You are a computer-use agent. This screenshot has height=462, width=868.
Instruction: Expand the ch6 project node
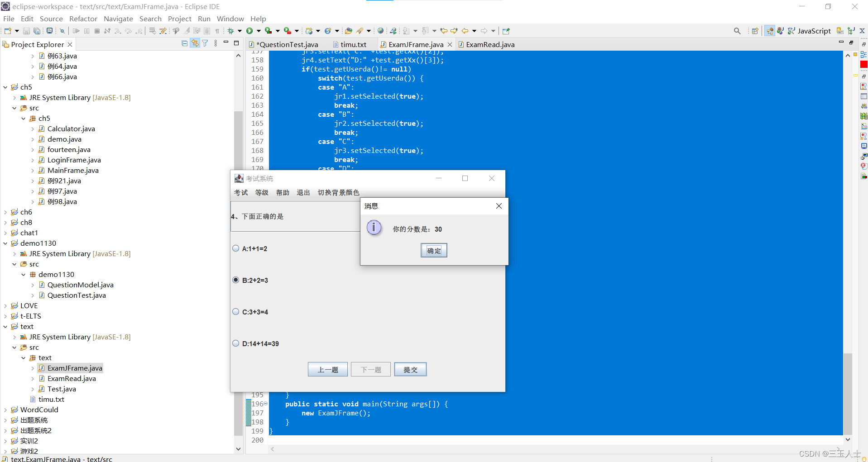(5, 212)
